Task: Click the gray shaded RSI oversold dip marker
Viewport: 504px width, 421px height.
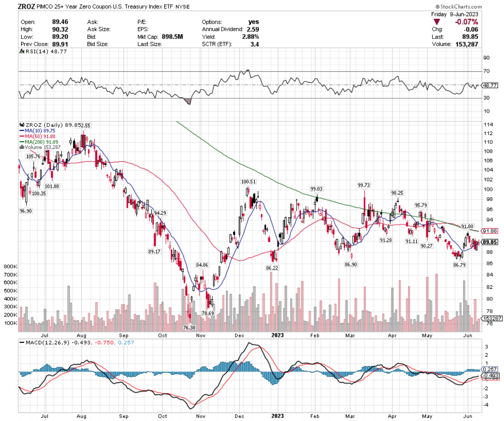Action: pyautogui.click(x=188, y=101)
